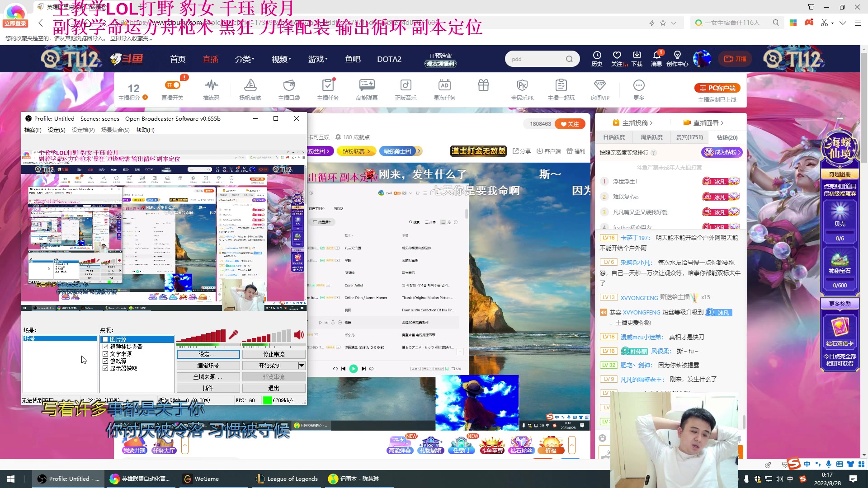Go to previous track in music player
This screenshot has width=868, height=488.
[343, 369]
